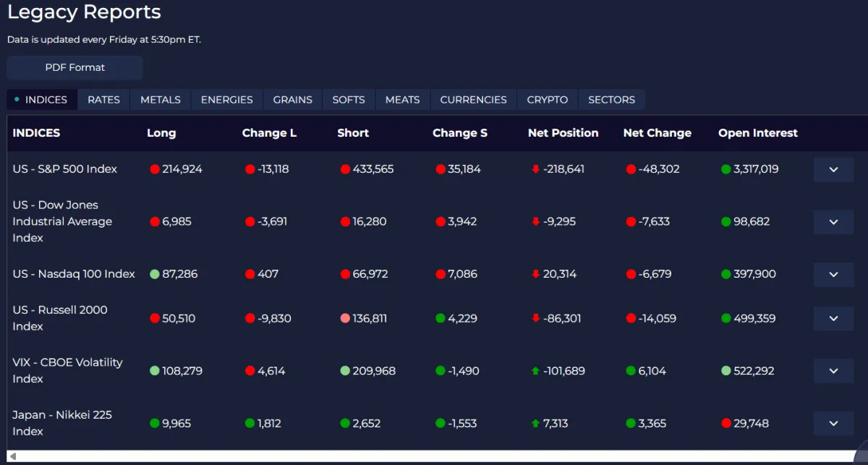
Task: Switch to the METALS tab
Action: 161,100
